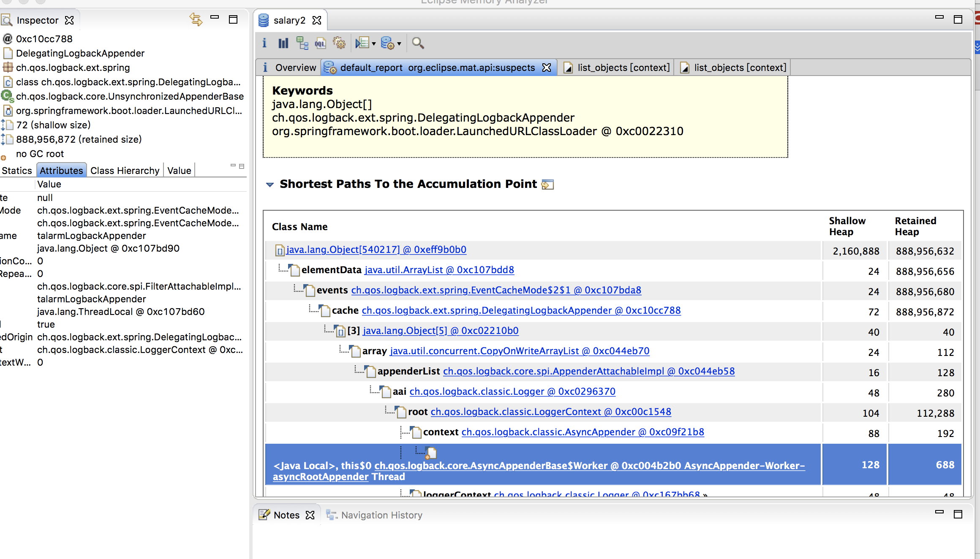Close the salary2 editor tab

[x=317, y=20]
